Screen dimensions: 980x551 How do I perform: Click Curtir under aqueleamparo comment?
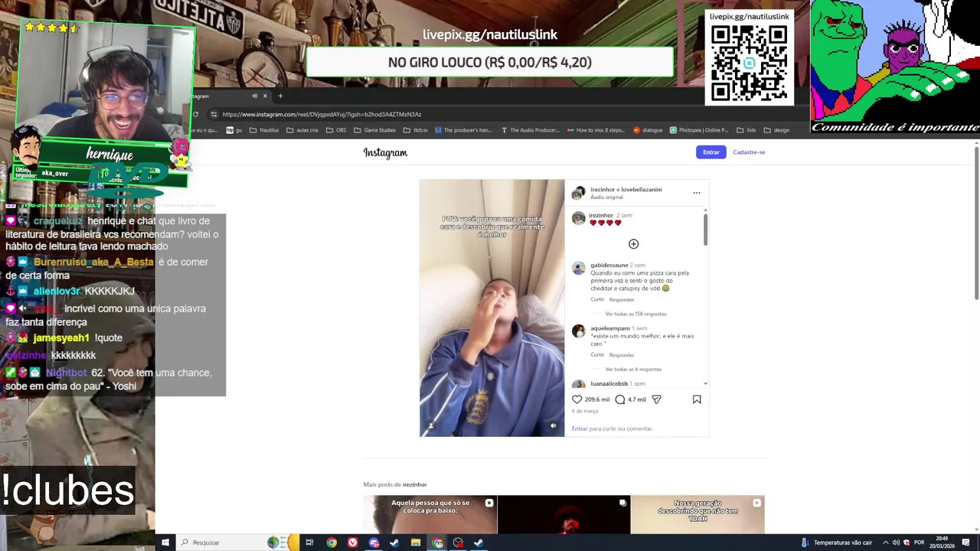click(597, 355)
